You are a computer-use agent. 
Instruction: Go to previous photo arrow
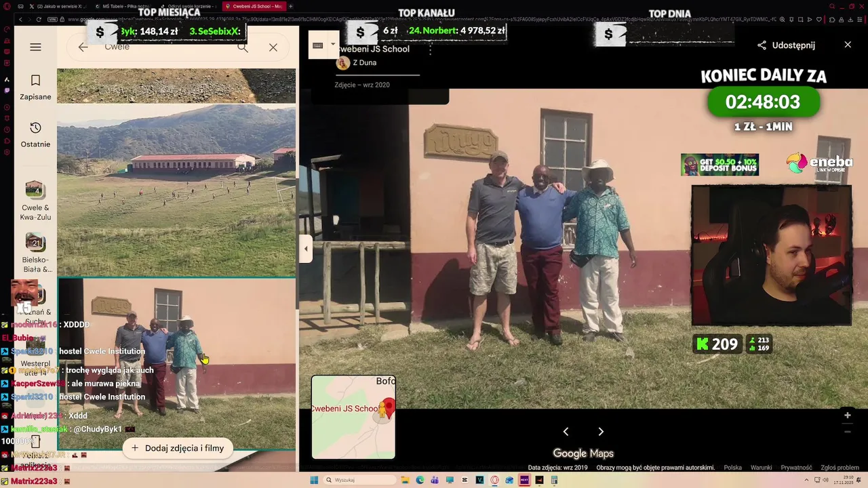click(566, 432)
